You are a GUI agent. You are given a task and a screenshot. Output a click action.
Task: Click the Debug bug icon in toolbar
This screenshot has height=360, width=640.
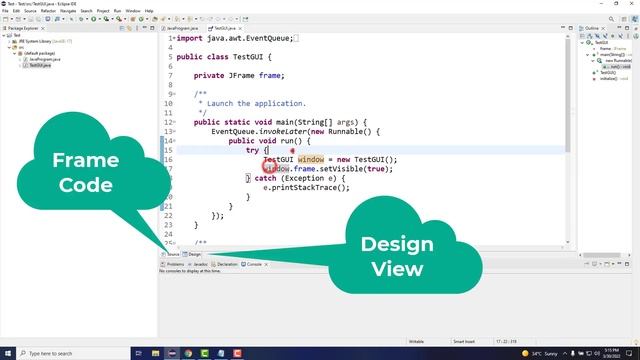(81, 19)
